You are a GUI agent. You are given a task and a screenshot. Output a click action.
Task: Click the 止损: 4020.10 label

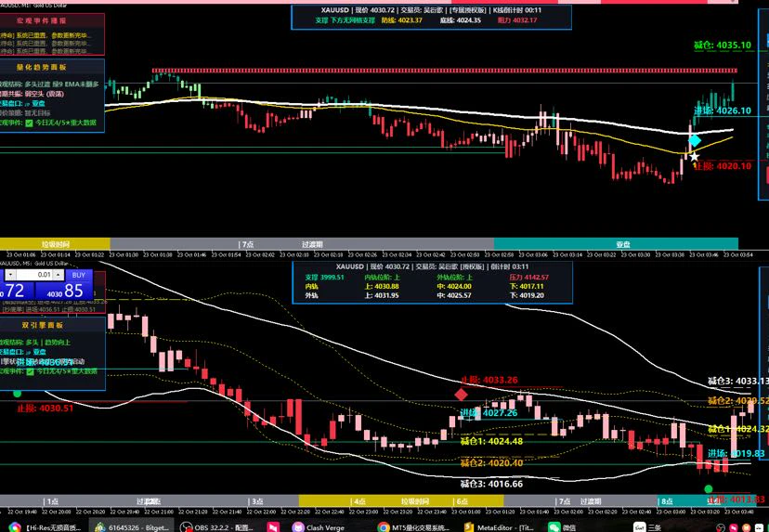pos(723,166)
